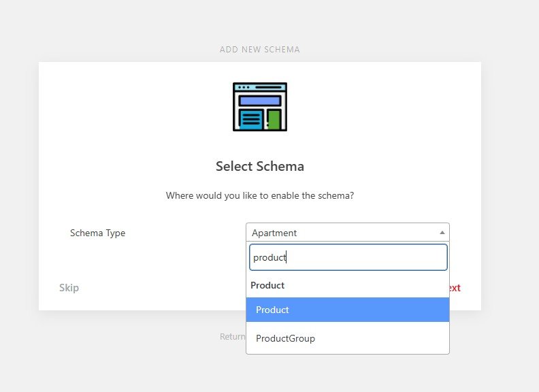Click the Schema Type field label

97,233
